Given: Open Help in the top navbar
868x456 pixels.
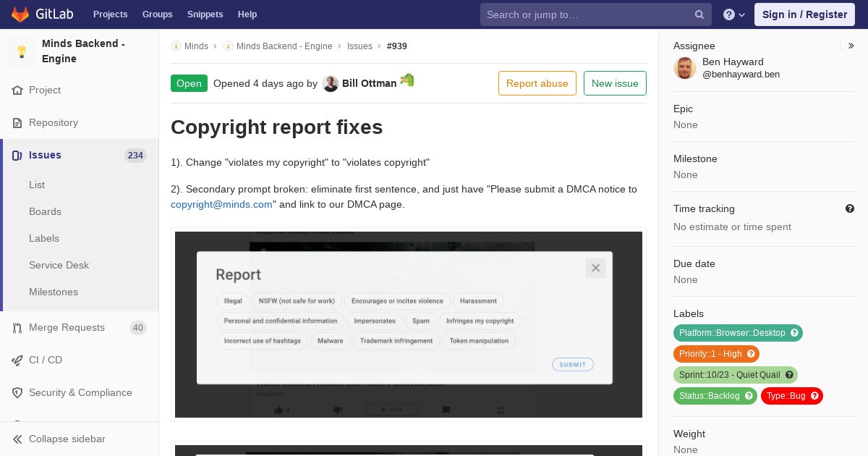Looking at the screenshot, I should click(247, 14).
